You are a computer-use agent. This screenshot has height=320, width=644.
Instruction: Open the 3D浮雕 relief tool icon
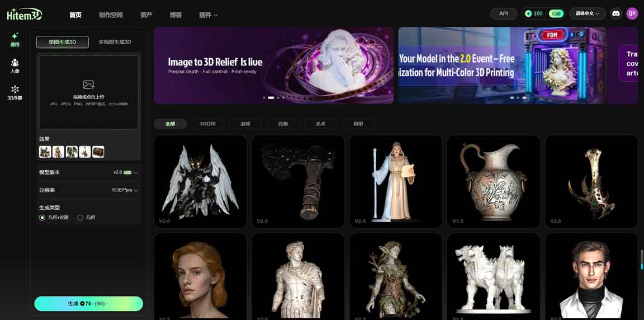coord(15,92)
